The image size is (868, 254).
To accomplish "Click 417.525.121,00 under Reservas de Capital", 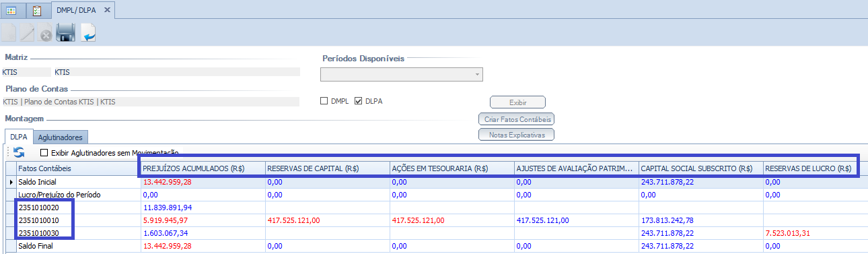I will [327, 220].
